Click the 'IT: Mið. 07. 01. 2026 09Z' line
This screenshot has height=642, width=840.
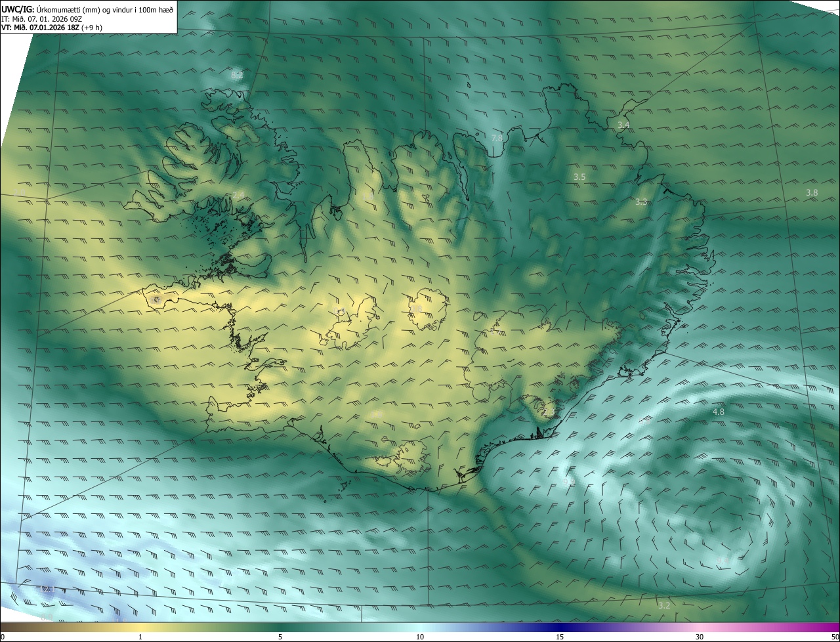point(42,19)
